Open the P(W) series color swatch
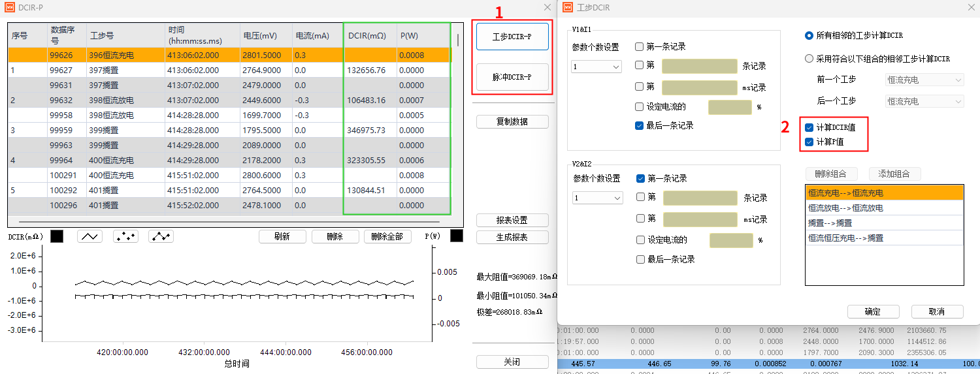The height and width of the screenshot is (374, 980). (x=456, y=236)
